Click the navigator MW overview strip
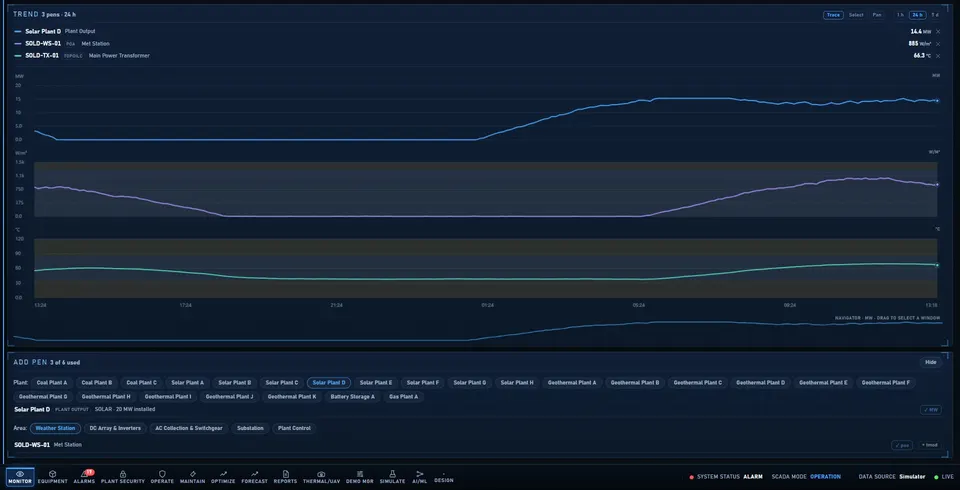This screenshot has height=490, width=960. click(x=478, y=331)
